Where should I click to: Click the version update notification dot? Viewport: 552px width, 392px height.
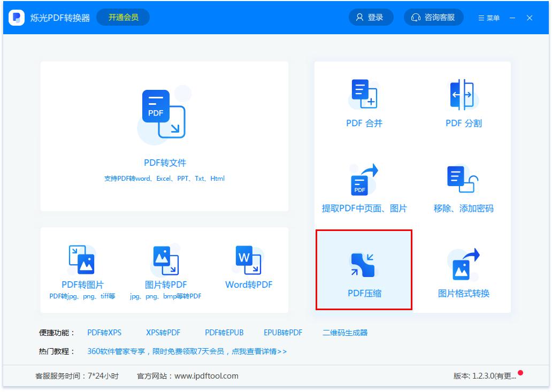click(519, 373)
